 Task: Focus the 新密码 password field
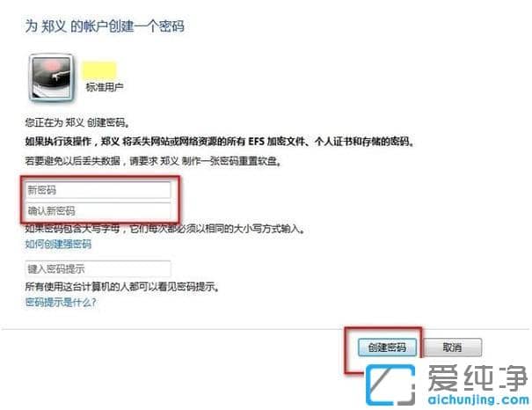pyautogui.click(x=98, y=190)
